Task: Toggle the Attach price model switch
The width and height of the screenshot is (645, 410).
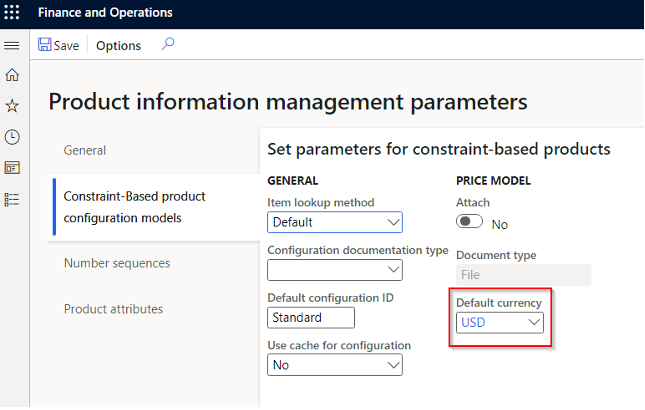Action: point(470,223)
